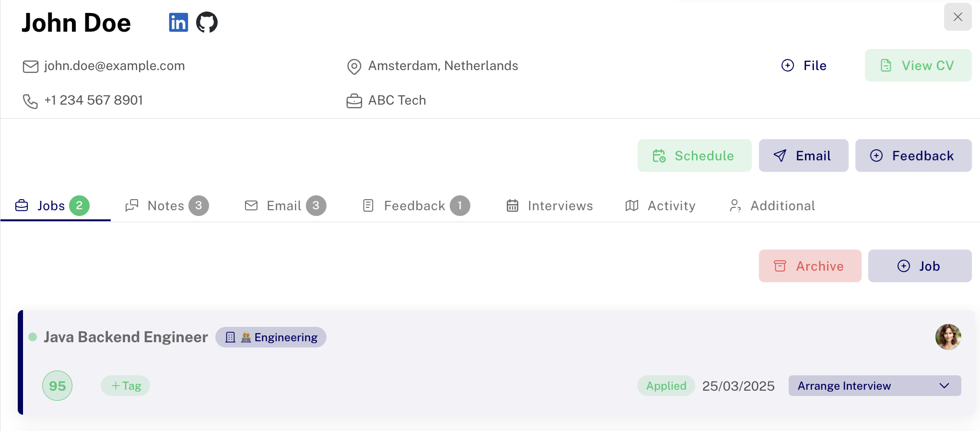Schedule an interview using the Schedule button
This screenshot has height=431, width=980.
[694, 156]
